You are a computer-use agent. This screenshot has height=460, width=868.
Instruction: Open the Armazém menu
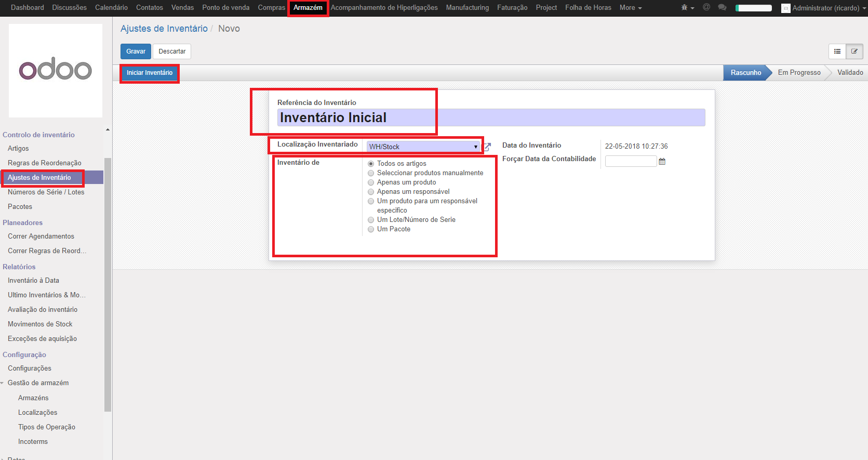tap(308, 8)
